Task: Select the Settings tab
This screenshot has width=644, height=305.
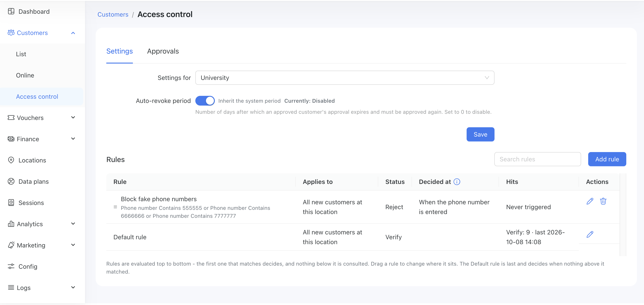Action: coord(120,51)
